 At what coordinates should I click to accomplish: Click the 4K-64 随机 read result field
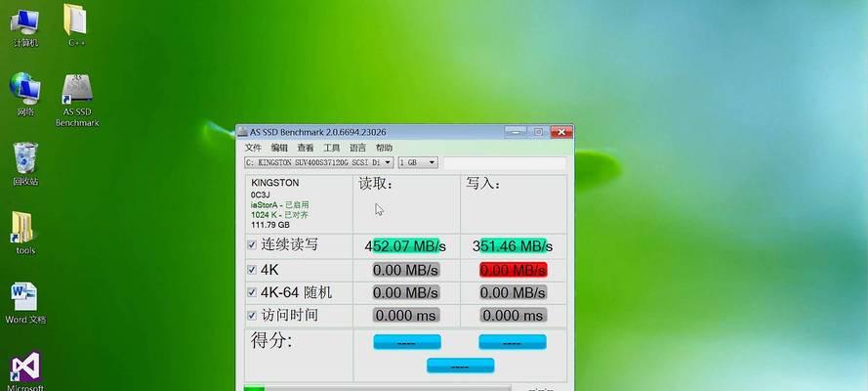point(406,292)
